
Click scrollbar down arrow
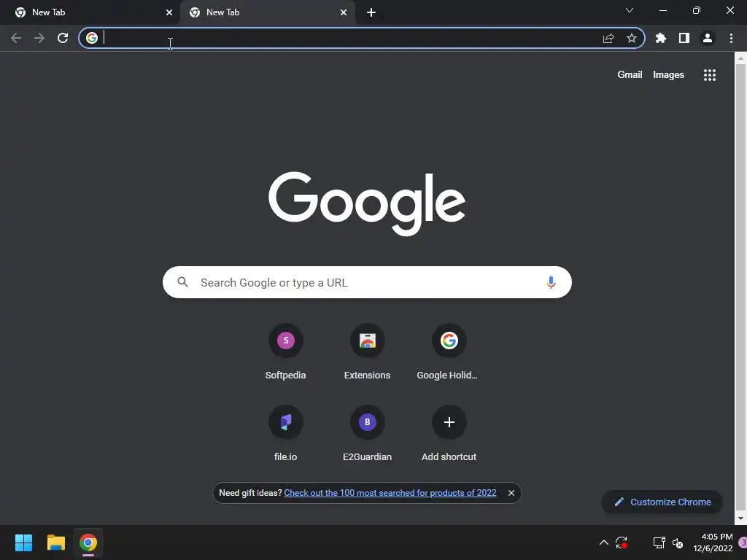[x=740, y=518]
